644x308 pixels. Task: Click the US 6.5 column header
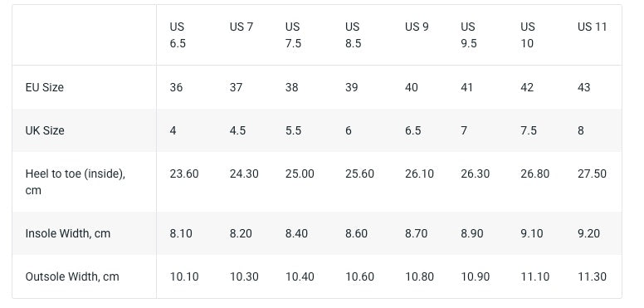click(x=178, y=35)
